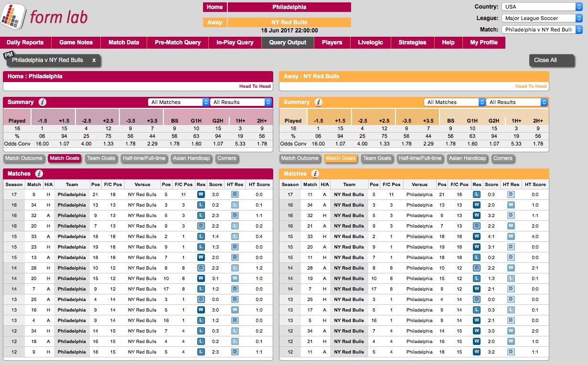Open info icon next to Home Matches

[39, 174]
